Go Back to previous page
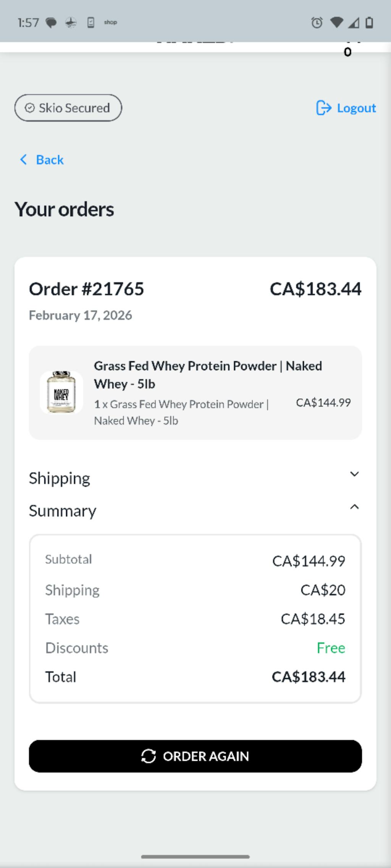 50,160
